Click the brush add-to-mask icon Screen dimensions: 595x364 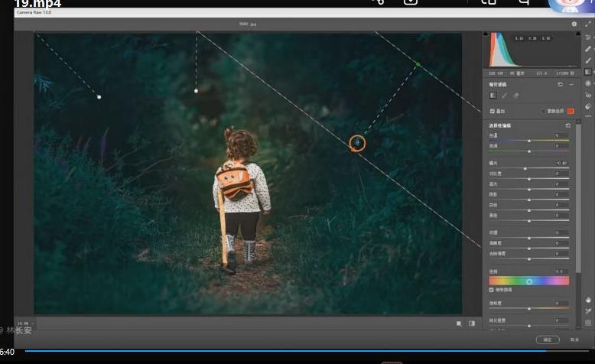pyautogui.click(x=505, y=96)
